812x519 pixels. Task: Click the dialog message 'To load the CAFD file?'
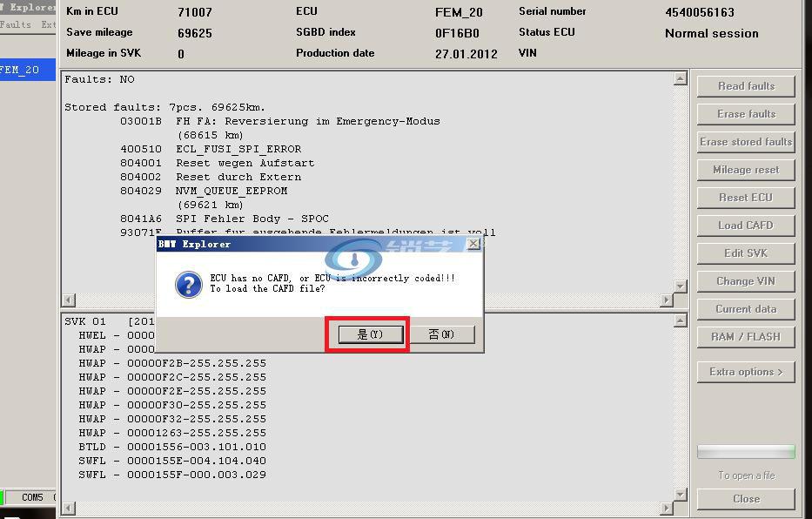(x=268, y=288)
